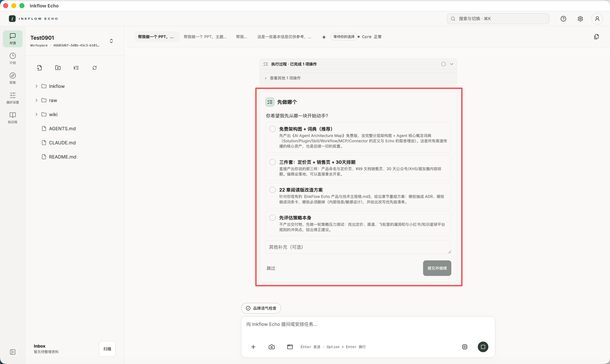Screen dimensions: 610x364
Task: Click the new folder icon
Action: [58, 68]
